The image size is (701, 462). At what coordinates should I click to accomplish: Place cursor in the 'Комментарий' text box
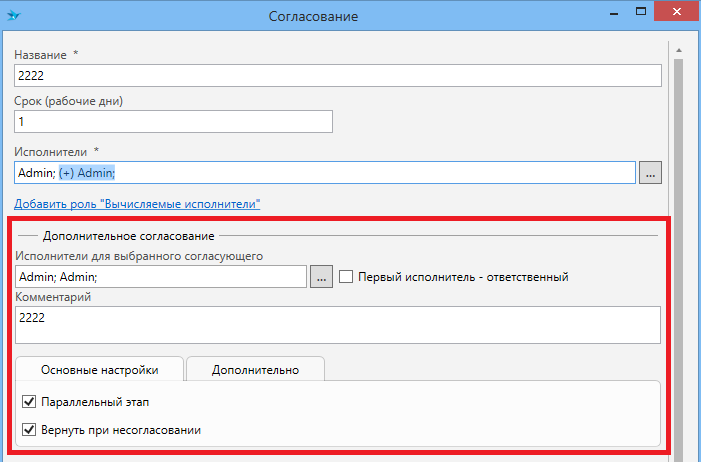tap(338, 324)
